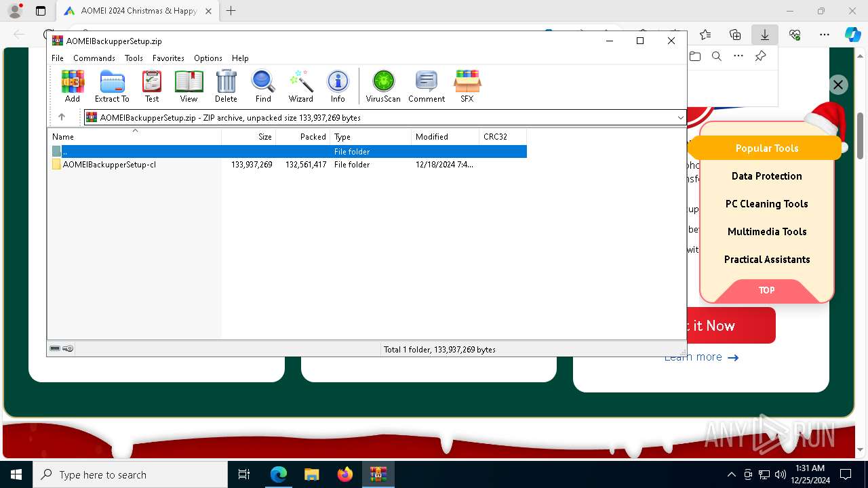Image resolution: width=868 pixels, height=488 pixels.
Task: Click the Popular Tools tab on webpage
Action: (x=766, y=148)
